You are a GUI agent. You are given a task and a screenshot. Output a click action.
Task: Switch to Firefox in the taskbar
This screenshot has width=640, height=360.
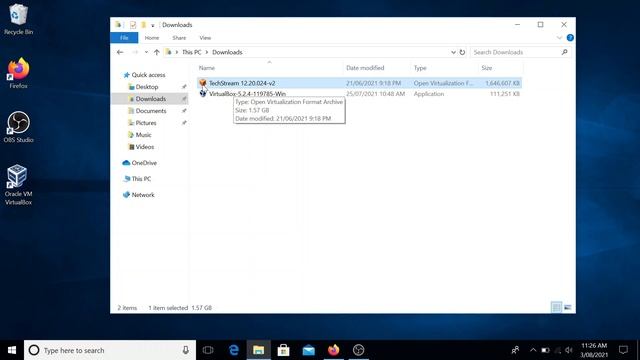coord(333,350)
